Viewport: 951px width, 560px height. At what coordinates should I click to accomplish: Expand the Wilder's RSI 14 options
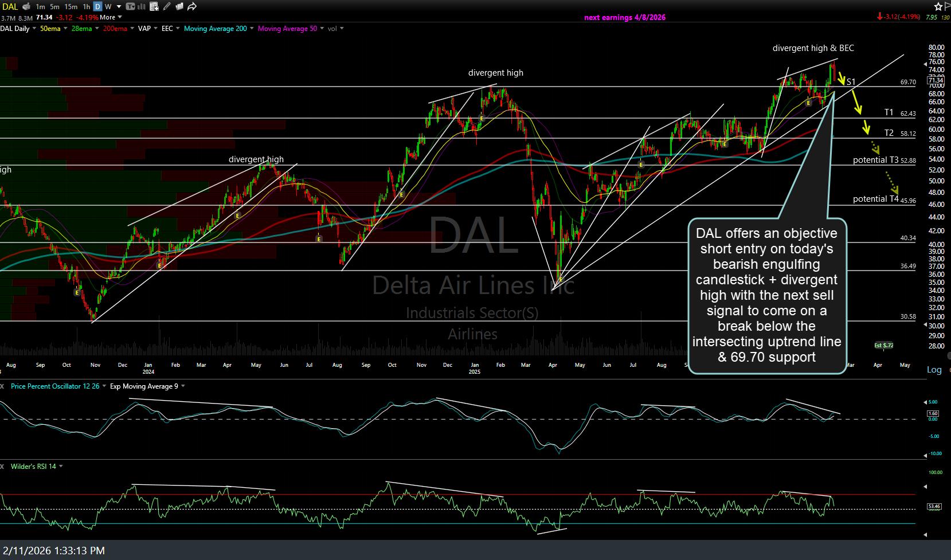coord(61,467)
